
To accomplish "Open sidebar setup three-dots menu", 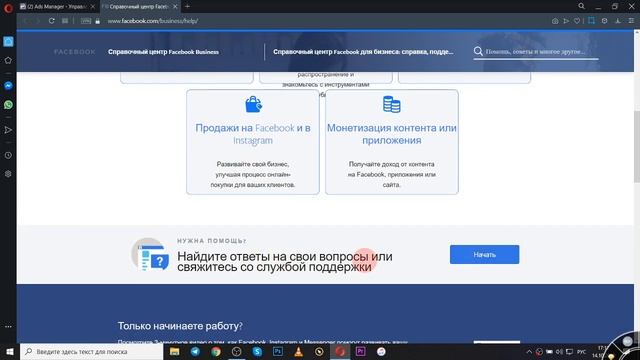I will click(x=8, y=327).
